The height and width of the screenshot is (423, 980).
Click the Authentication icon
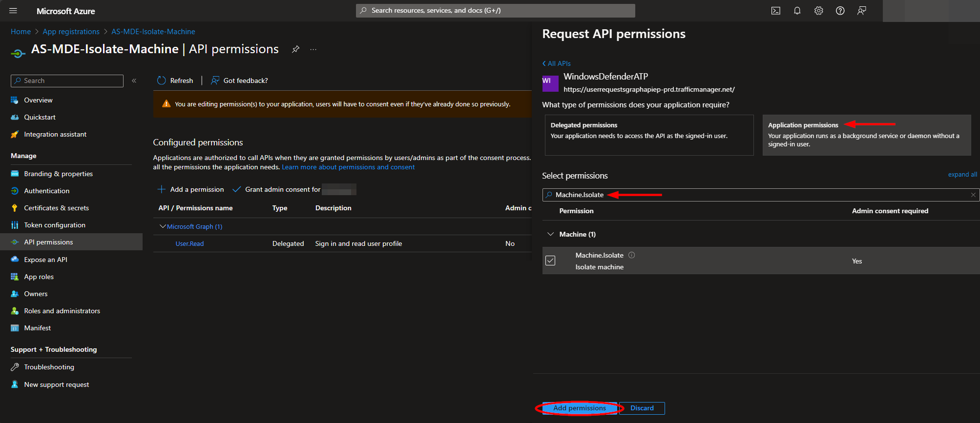(x=15, y=191)
